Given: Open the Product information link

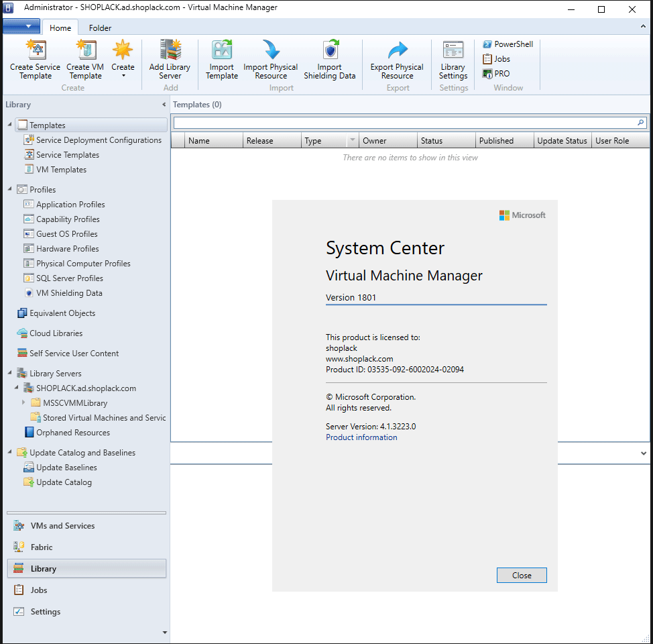Looking at the screenshot, I should pyautogui.click(x=361, y=437).
